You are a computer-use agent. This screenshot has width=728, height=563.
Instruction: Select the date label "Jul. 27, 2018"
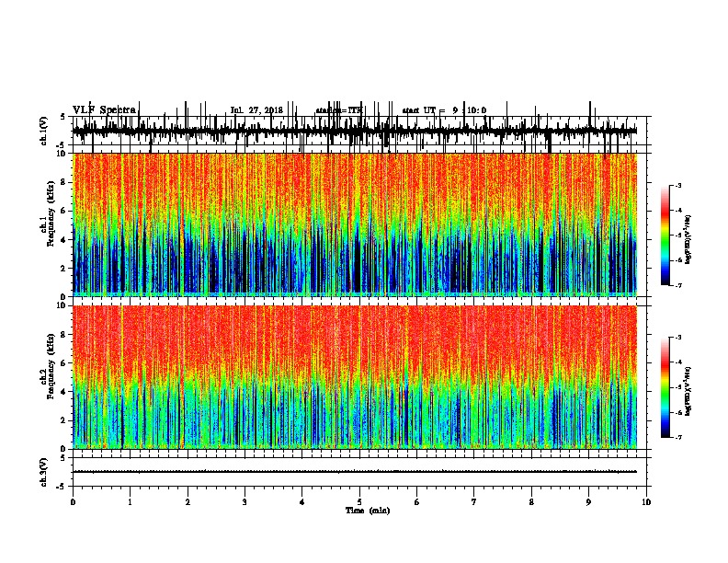tap(256, 110)
